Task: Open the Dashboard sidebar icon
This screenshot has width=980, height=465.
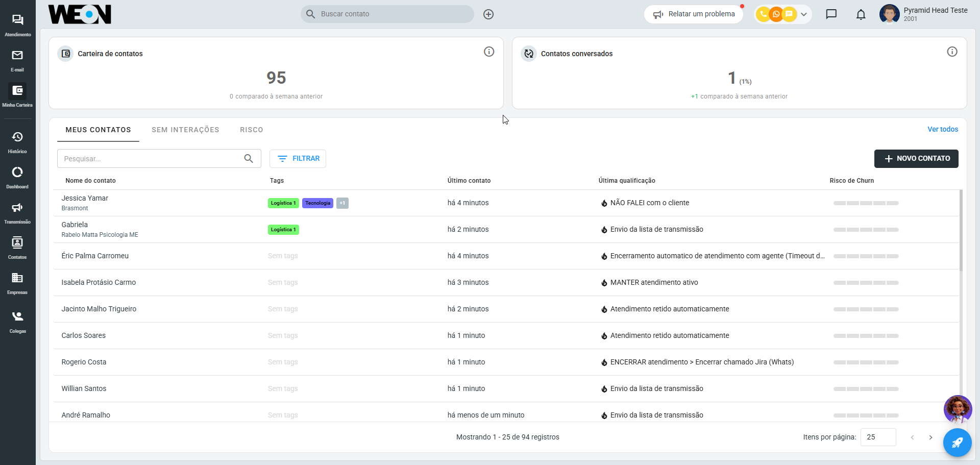Action: pos(17,177)
